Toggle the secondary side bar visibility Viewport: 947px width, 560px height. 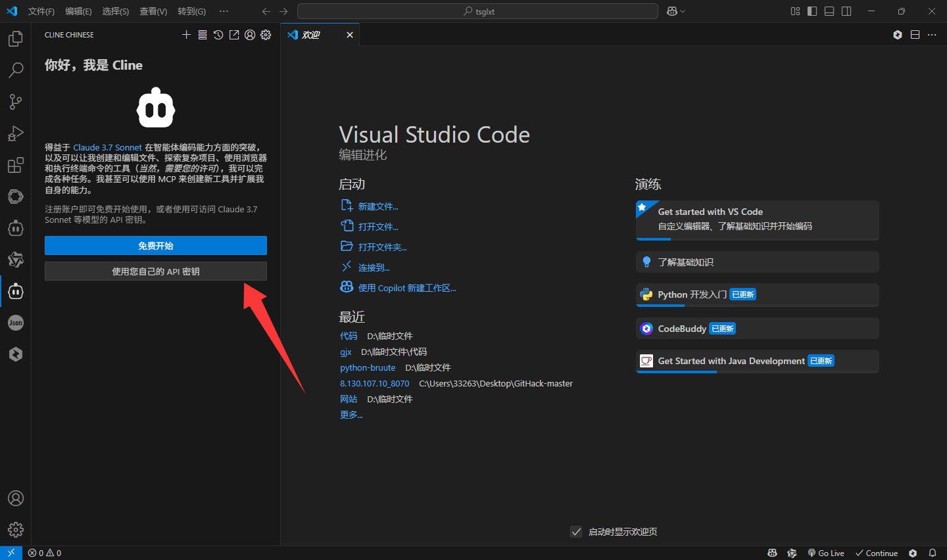(846, 11)
